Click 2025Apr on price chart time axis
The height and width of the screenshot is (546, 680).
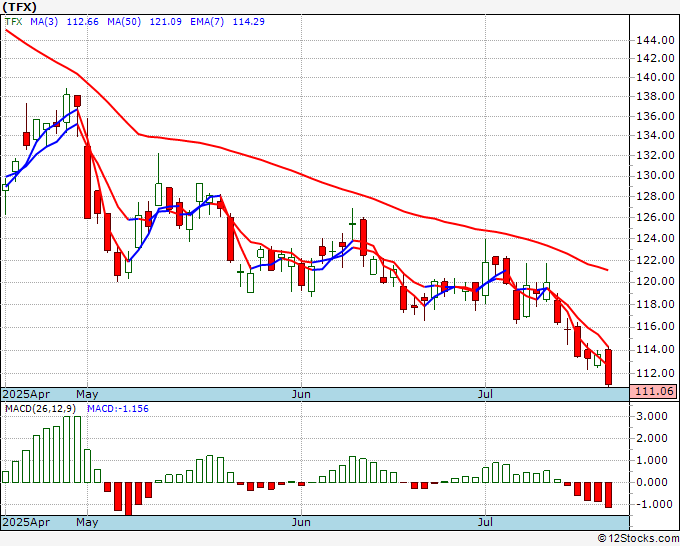(x=26, y=394)
